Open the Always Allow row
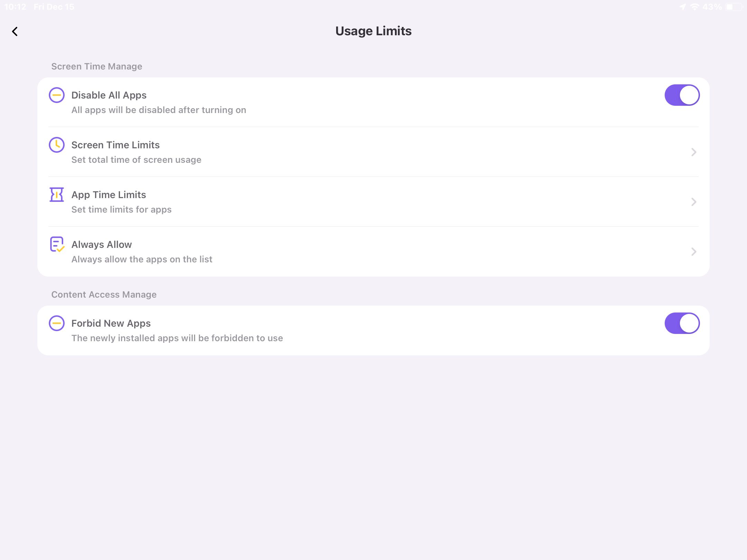The height and width of the screenshot is (560, 747). [x=373, y=252]
